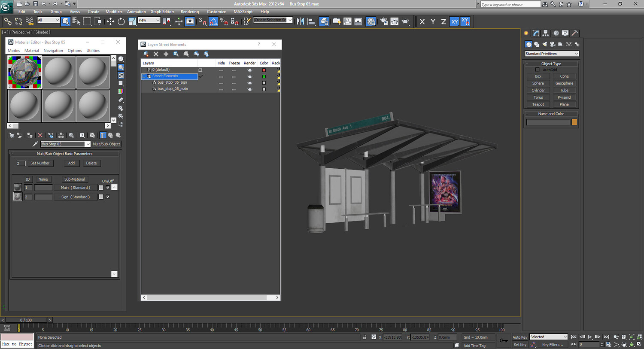
Task: Click the GeoSphere primitive button
Action: [564, 83]
